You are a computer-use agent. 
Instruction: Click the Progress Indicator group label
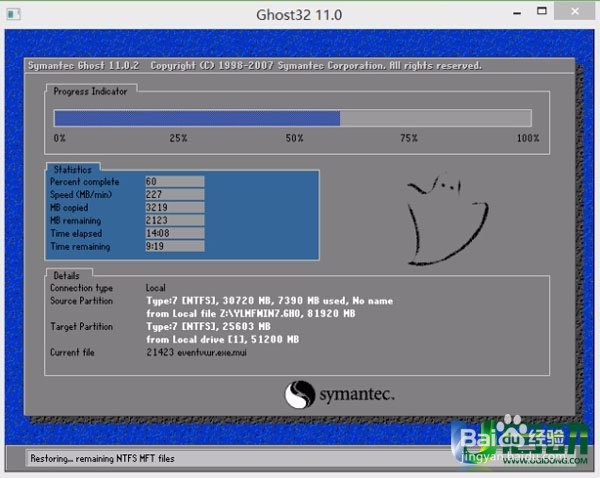pos(90,91)
